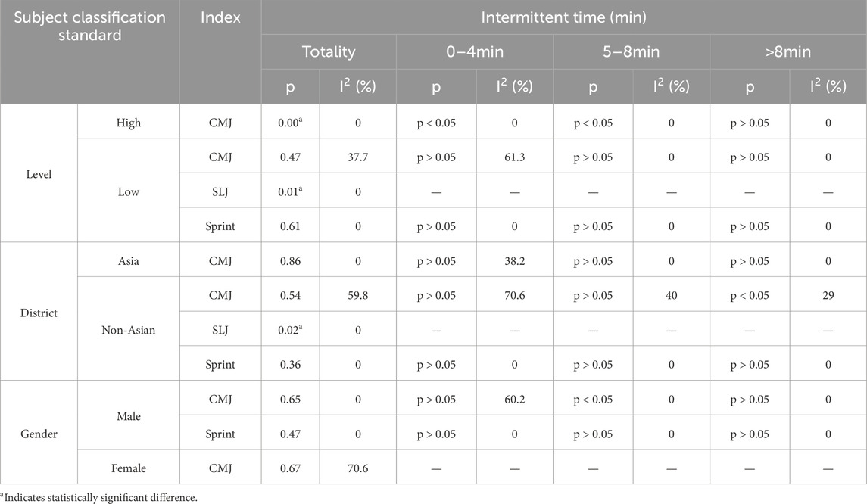The height and width of the screenshot is (504, 867).
Task: Select the "Gender" row group cell
Action: click(x=39, y=433)
